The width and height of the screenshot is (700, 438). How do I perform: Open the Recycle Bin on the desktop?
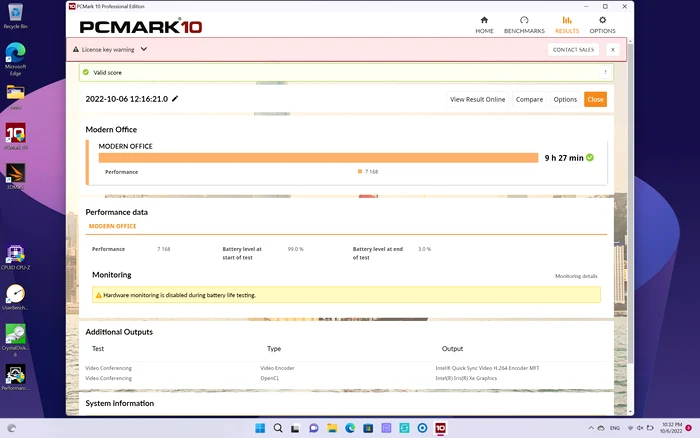[x=16, y=16]
